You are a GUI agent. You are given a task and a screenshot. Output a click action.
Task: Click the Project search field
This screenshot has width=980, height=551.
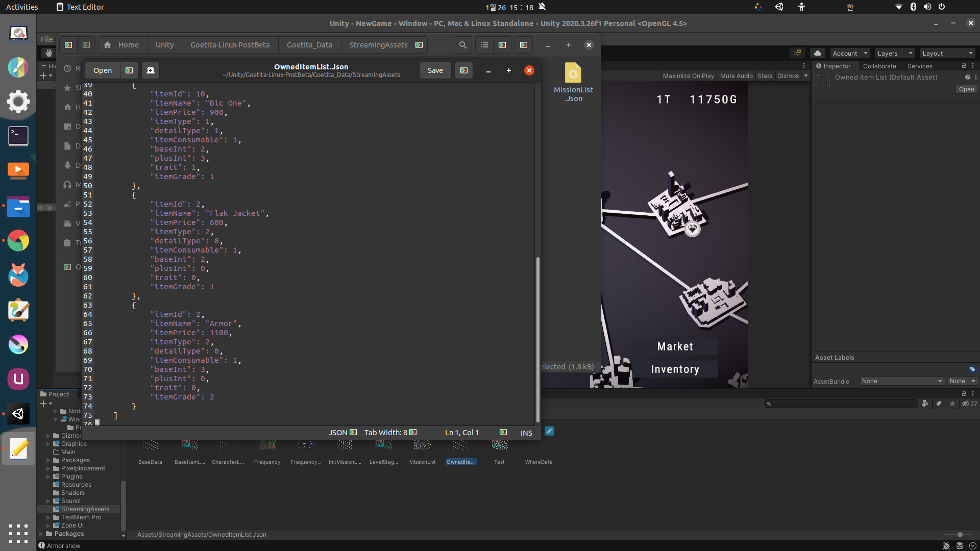tap(841, 404)
